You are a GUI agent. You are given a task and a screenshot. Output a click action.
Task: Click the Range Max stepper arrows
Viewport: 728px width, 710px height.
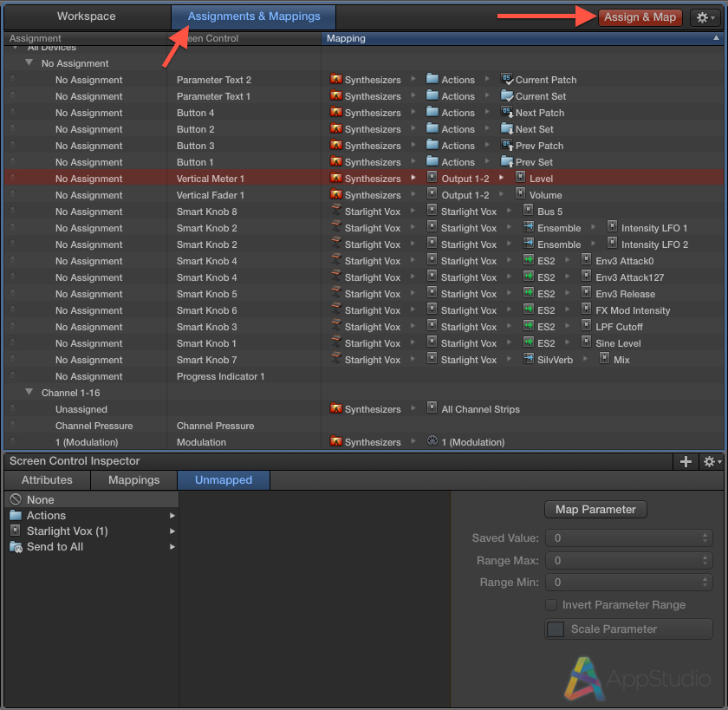[705, 561]
